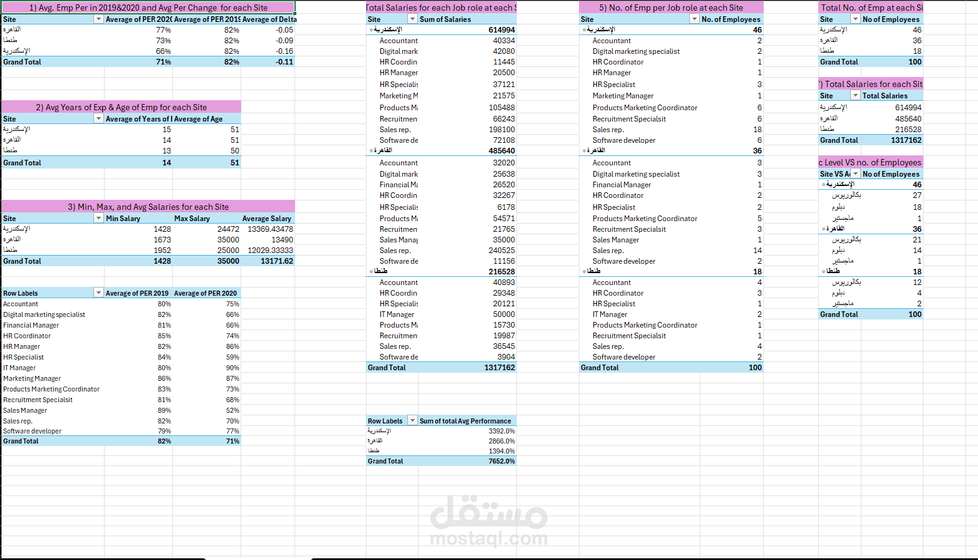978x560 pixels.
Task: Select Average of PER 2020 header above 75%
Action: [x=207, y=293]
